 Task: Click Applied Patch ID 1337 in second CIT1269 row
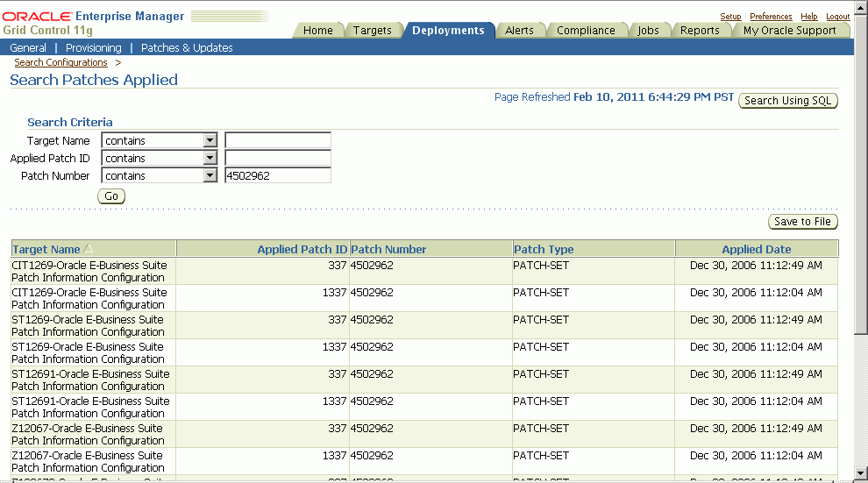334,292
